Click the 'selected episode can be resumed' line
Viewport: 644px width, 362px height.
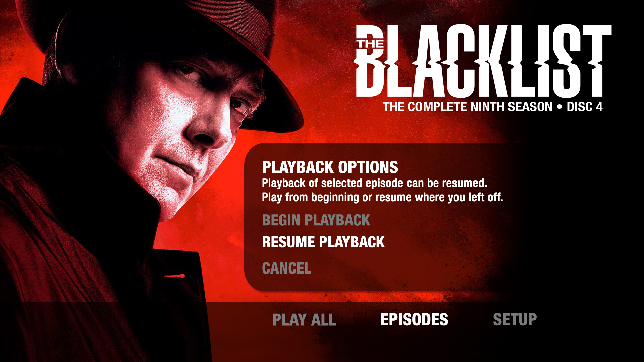(x=374, y=183)
